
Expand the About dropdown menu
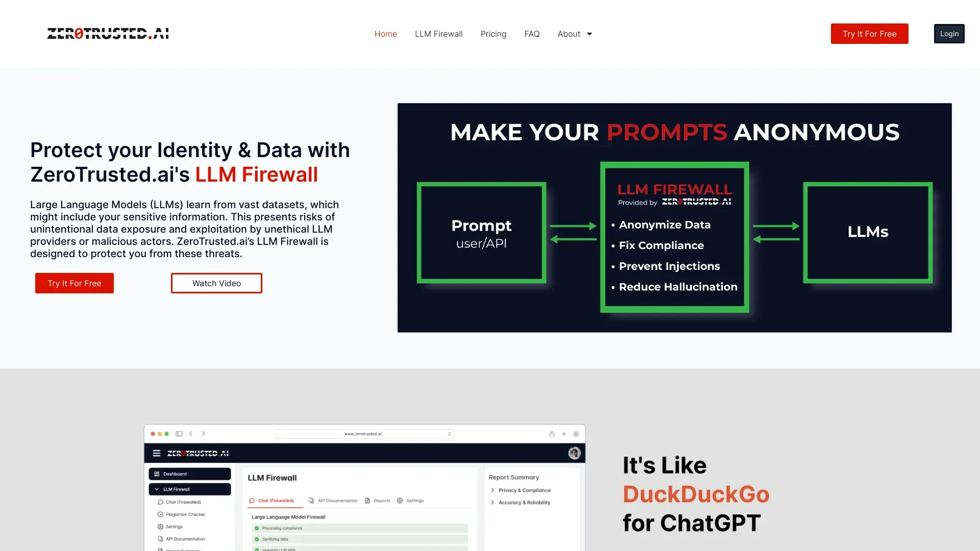pos(574,33)
